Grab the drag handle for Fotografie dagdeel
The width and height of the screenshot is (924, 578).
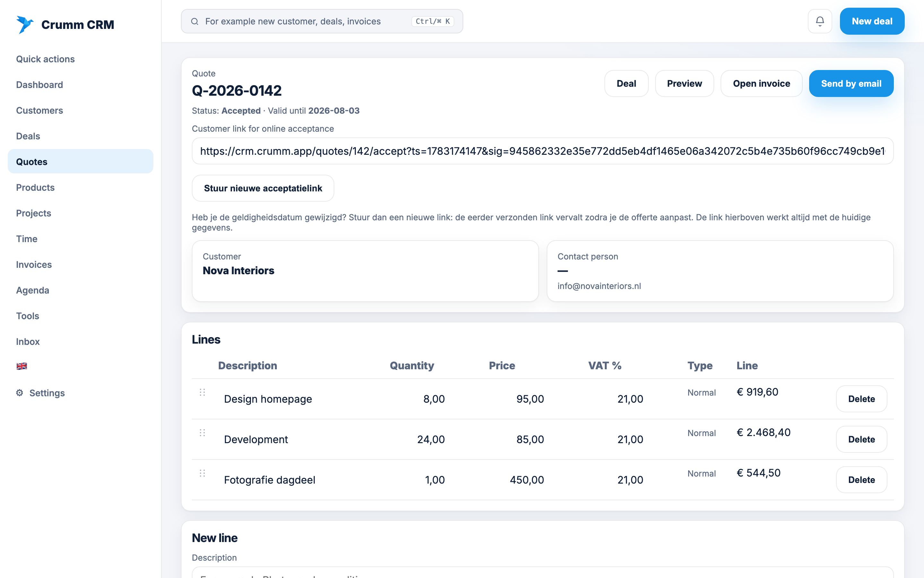pos(202,473)
